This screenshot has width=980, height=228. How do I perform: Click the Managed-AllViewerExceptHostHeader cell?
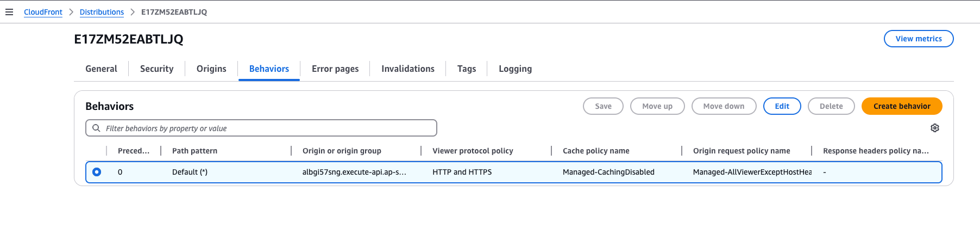[x=752, y=172]
